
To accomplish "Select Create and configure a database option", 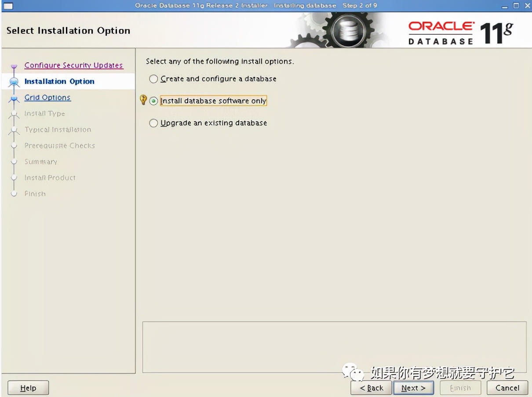I will tap(153, 79).
